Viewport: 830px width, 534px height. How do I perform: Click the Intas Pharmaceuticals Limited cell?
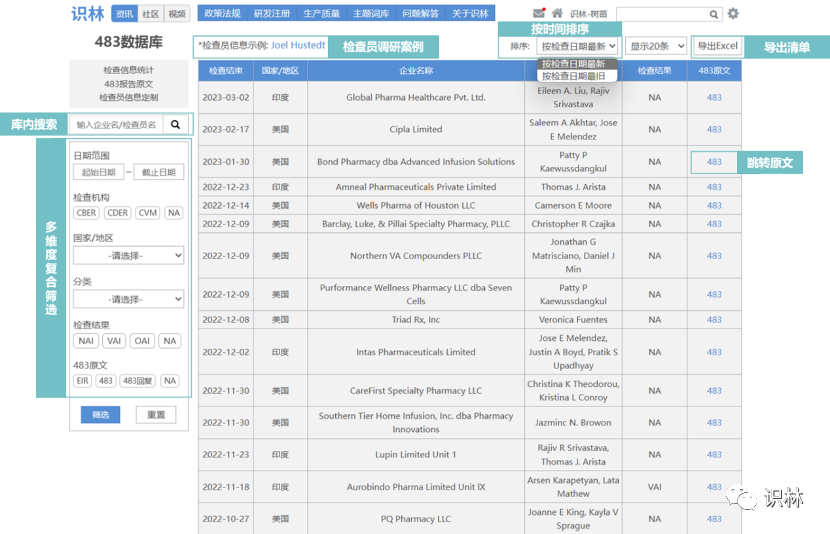click(416, 352)
